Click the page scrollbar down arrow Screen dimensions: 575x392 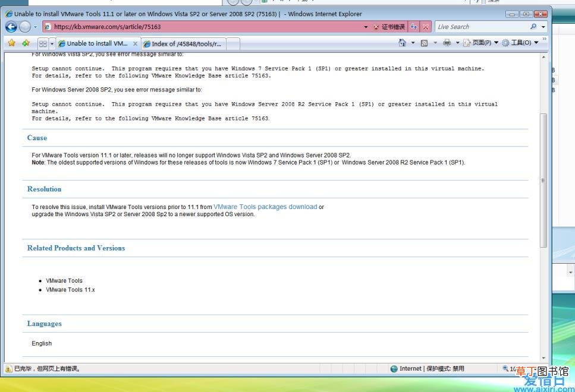coord(543,358)
